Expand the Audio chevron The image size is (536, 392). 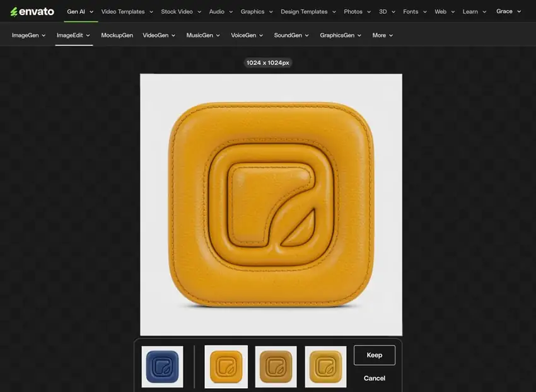(231, 12)
